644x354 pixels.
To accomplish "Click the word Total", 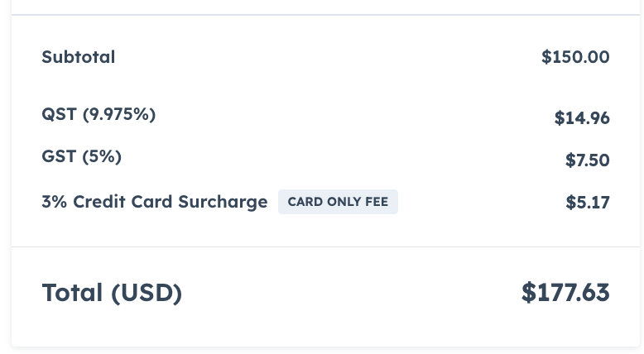I will pos(73,293).
